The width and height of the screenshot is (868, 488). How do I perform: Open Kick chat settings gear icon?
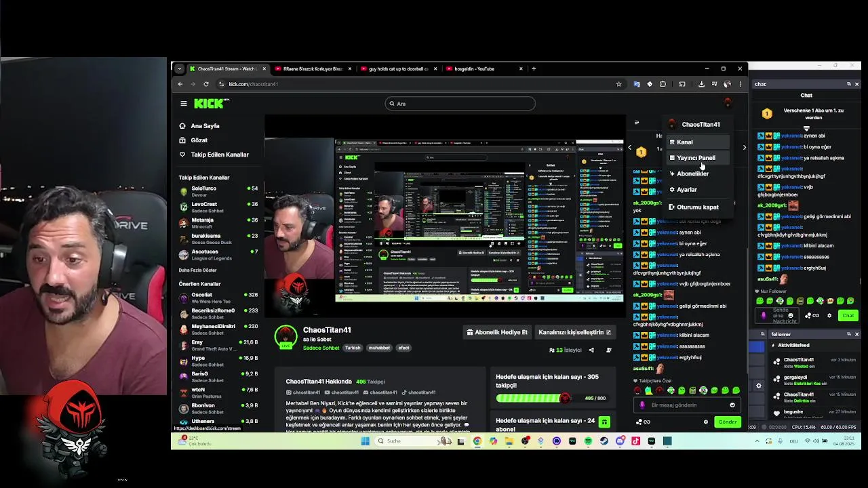point(706,422)
